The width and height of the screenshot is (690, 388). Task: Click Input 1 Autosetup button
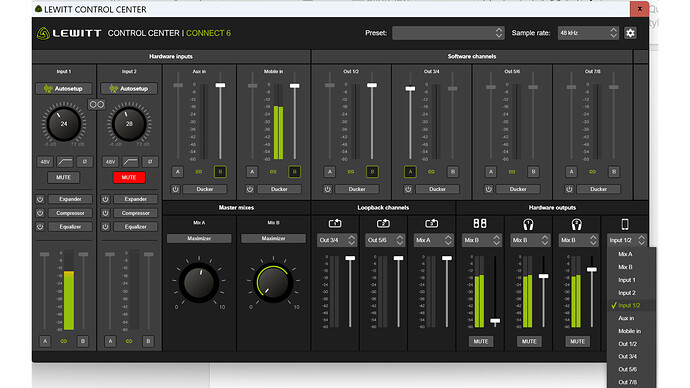point(64,88)
